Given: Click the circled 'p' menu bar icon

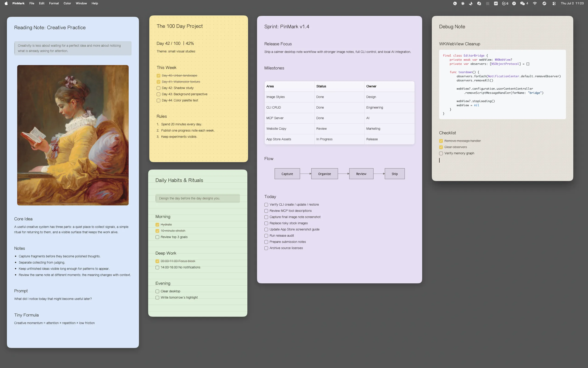Looking at the screenshot, I should (514, 3).
